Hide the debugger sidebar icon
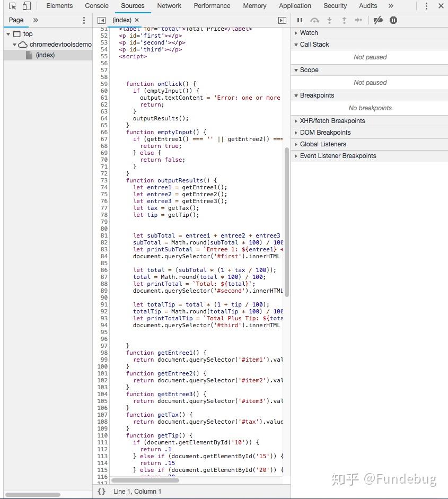The width and height of the screenshot is (448, 499). tap(282, 20)
